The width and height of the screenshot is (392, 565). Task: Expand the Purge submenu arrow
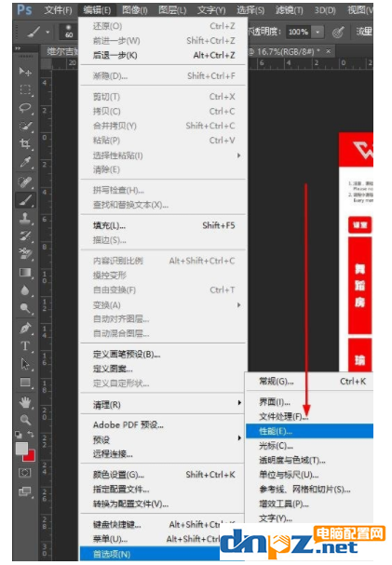tap(239, 403)
